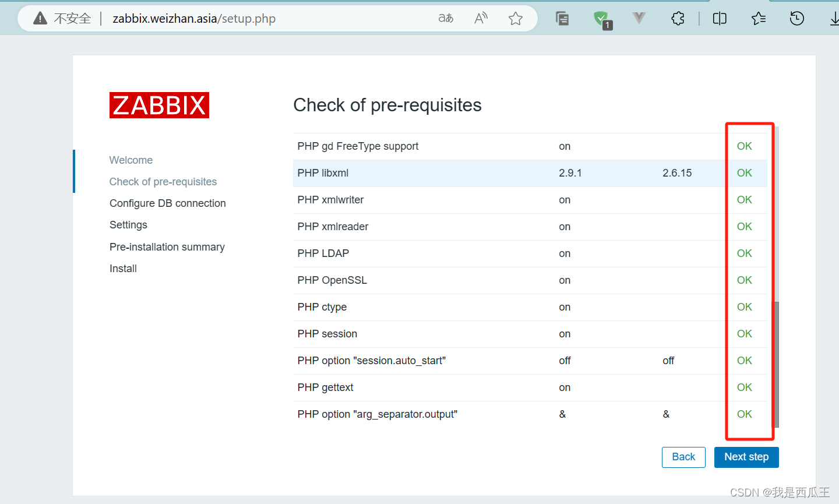The height and width of the screenshot is (504, 839).
Task: Bookmark the page with the address bar star
Action: (515, 18)
